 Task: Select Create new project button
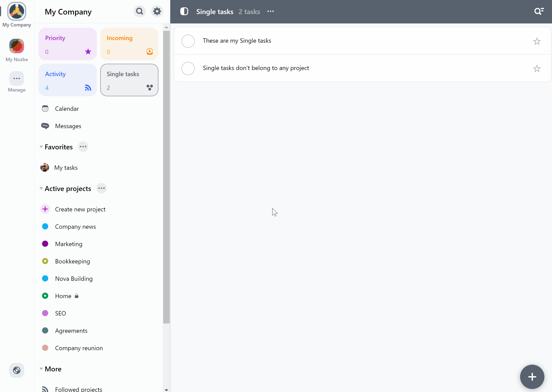[80, 209]
